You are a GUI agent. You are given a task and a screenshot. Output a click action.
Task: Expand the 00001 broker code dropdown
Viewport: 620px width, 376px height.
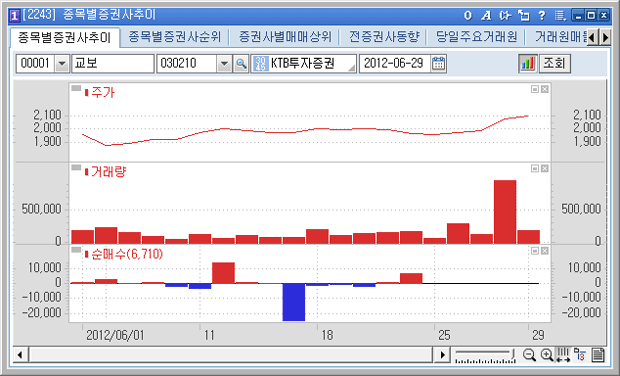coord(62,64)
